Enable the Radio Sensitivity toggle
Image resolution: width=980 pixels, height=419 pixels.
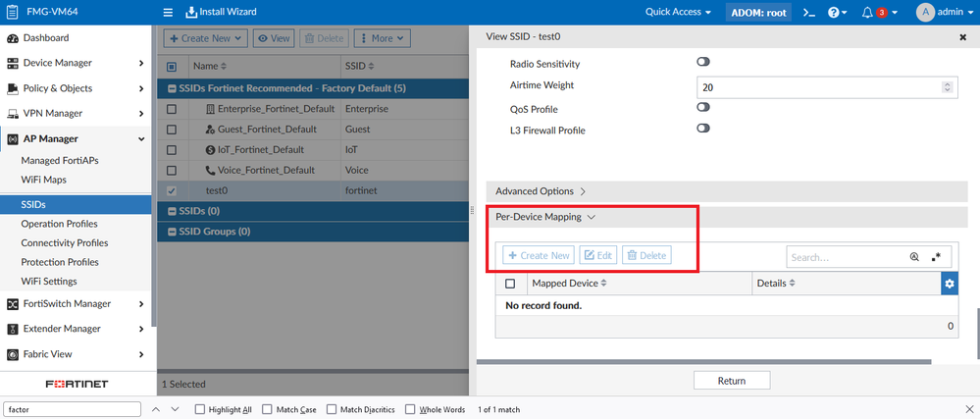click(703, 62)
